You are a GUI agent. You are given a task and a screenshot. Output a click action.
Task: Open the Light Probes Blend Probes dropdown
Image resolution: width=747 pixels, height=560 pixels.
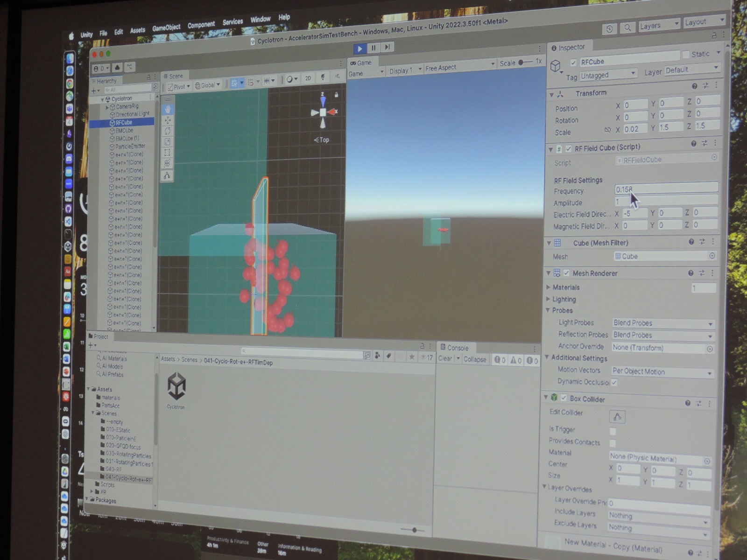(663, 323)
